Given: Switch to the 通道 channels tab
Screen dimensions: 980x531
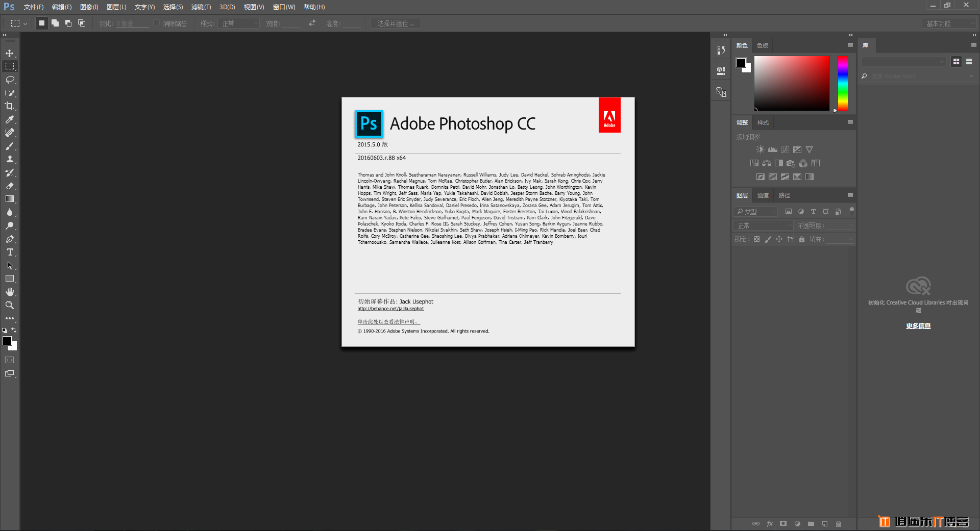Looking at the screenshot, I should pos(763,195).
